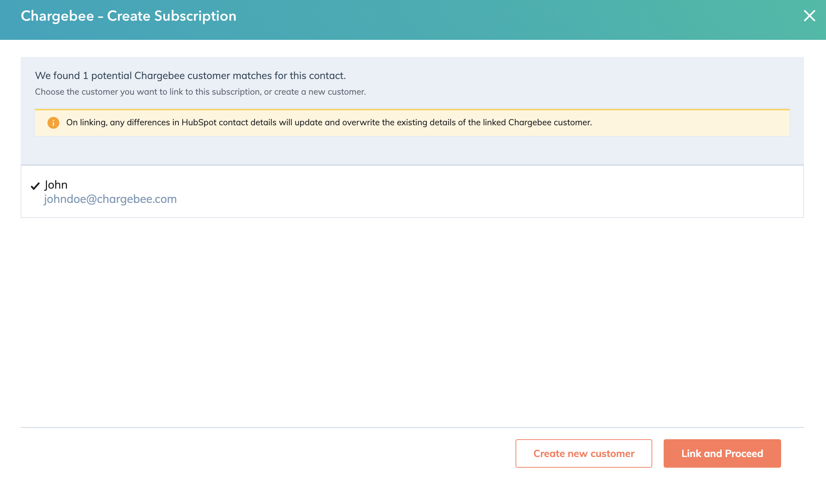Open the johndoe@chargebee.com email link
Image resolution: width=826 pixels, height=504 pixels.
(110, 199)
